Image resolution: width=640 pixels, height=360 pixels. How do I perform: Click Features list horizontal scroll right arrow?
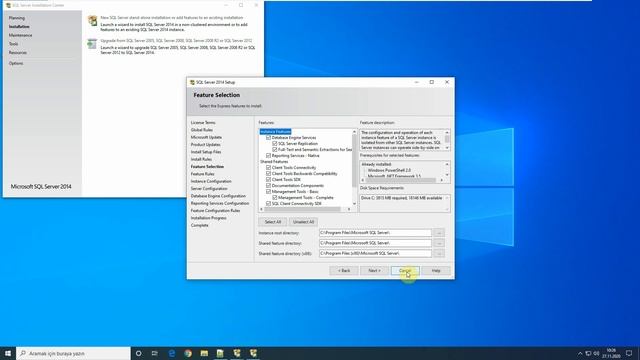coord(349,209)
